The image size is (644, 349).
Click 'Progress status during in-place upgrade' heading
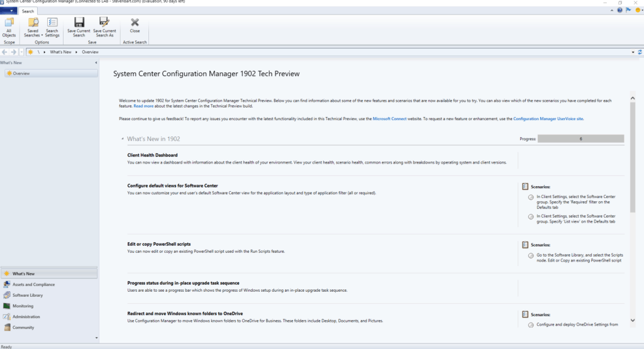(183, 283)
